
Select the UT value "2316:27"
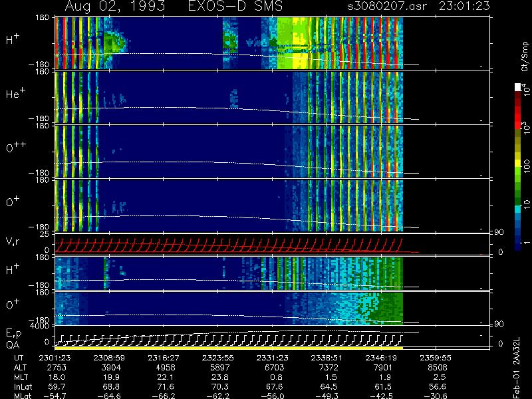point(164,358)
